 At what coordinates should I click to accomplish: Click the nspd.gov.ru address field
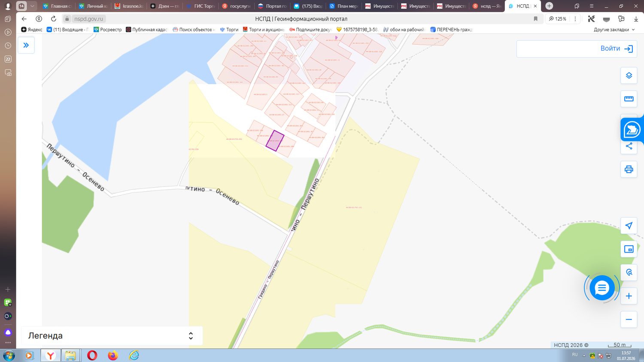89,19
